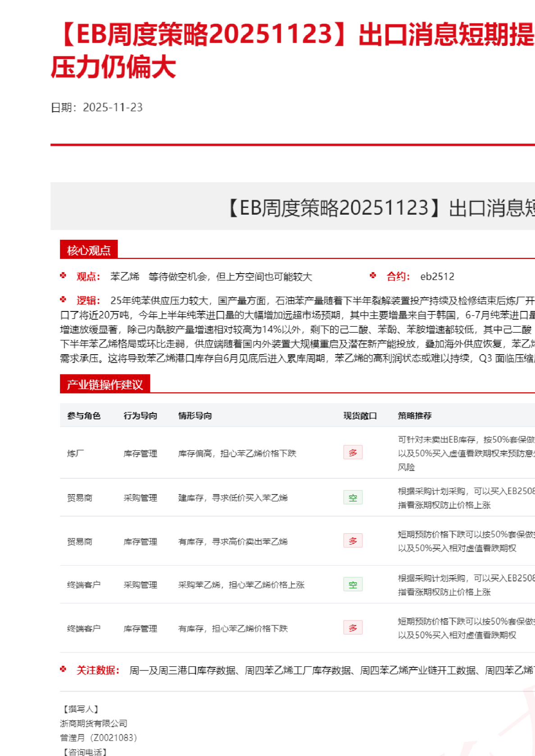Click the 参与角色 column header
The image size is (535, 756).
click(84, 415)
